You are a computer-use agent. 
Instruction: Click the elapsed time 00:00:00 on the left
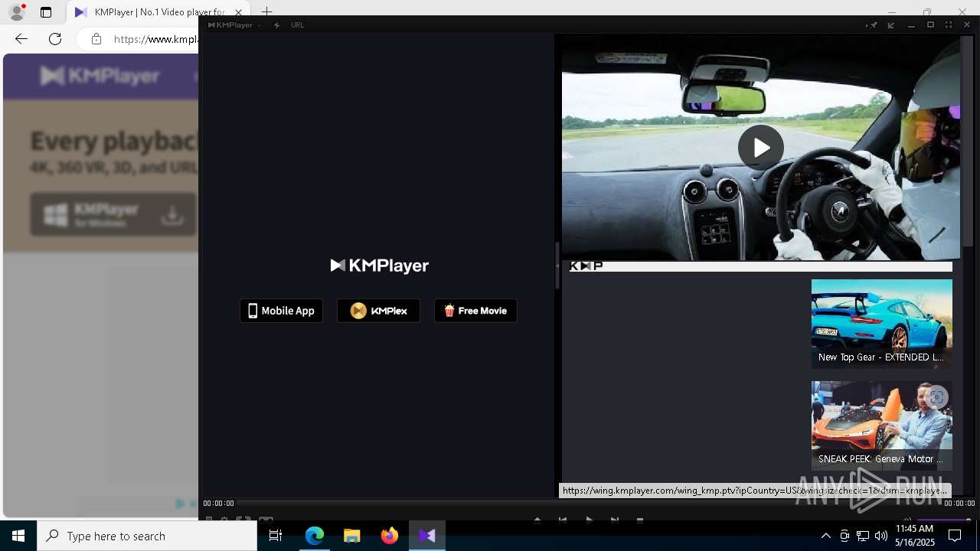click(218, 504)
